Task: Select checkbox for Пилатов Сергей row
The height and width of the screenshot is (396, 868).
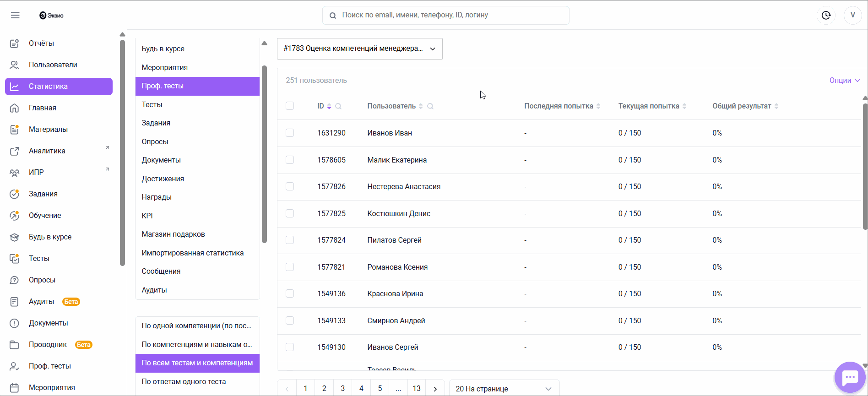Action: pos(290,240)
